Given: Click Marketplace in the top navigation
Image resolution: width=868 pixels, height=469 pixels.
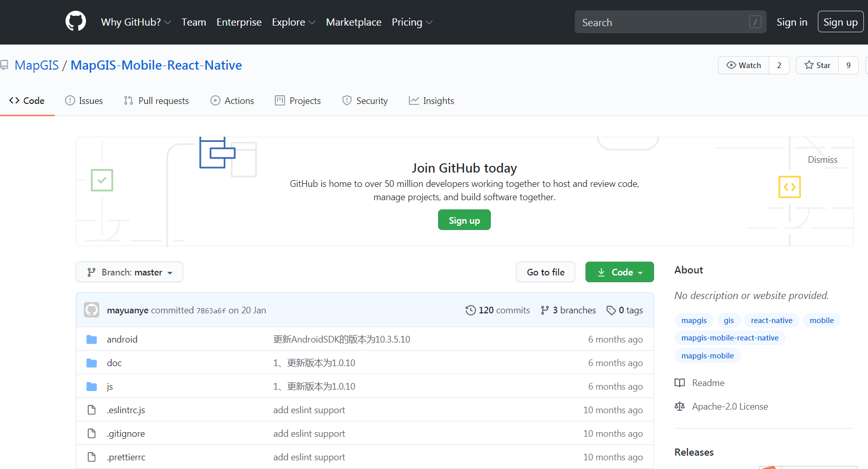Looking at the screenshot, I should point(354,22).
